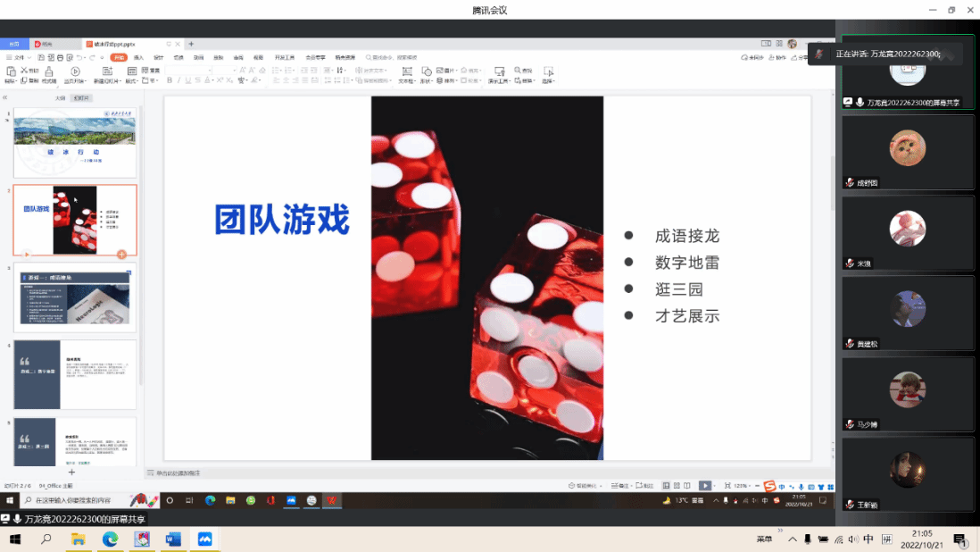980x552 pixels.
Task: Open Microsoft Edge from Windows taskbar
Action: (110, 539)
